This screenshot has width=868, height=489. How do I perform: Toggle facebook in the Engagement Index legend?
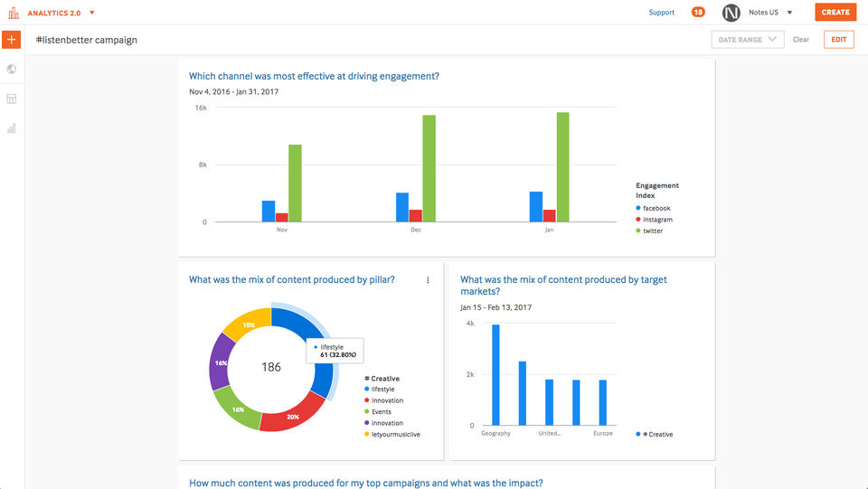pos(653,208)
